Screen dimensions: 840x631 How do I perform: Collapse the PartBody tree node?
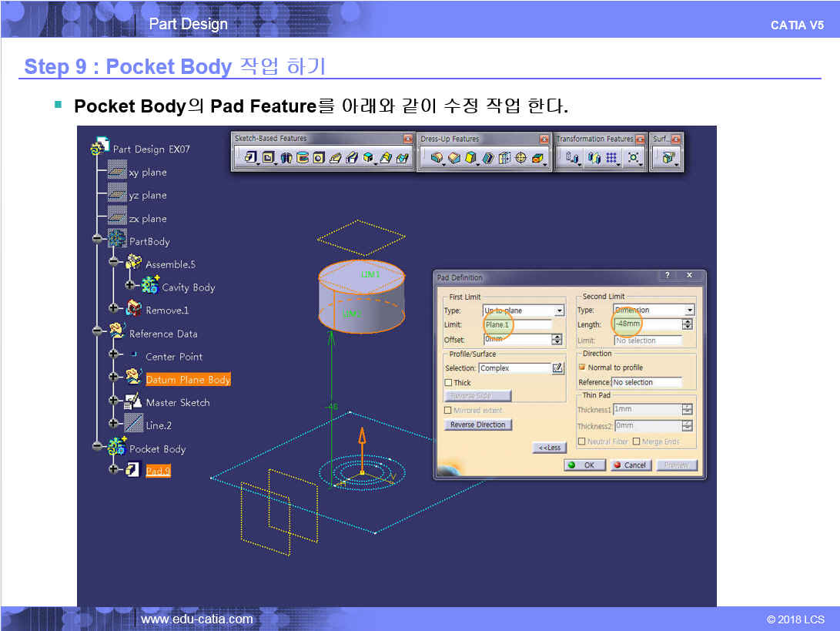[x=98, y=240]
